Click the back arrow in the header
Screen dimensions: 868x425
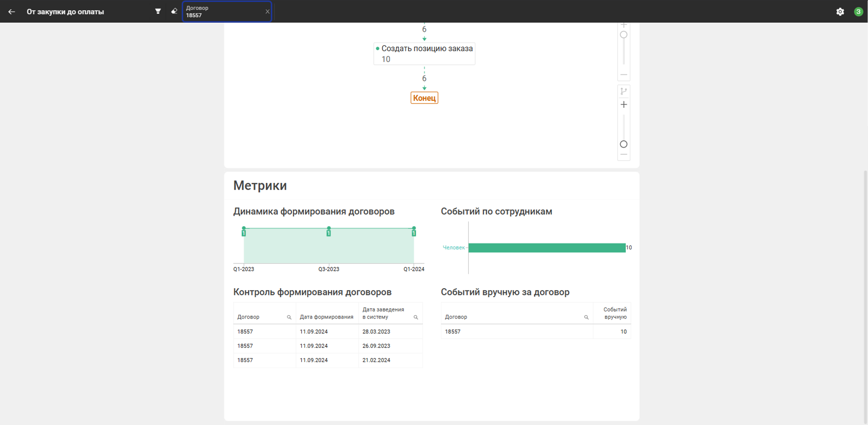12,12
